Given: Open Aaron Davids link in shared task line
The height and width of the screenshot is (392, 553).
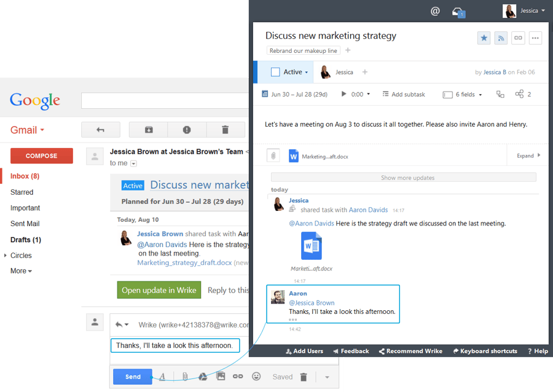Looking at the screenshot, I should [x=368, y=210].
